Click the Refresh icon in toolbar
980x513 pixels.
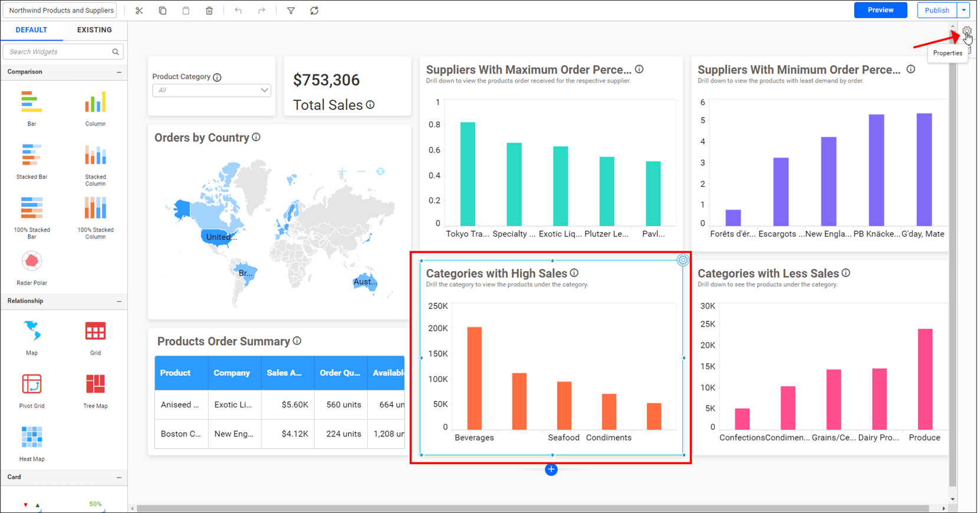(x=314, y=11)
